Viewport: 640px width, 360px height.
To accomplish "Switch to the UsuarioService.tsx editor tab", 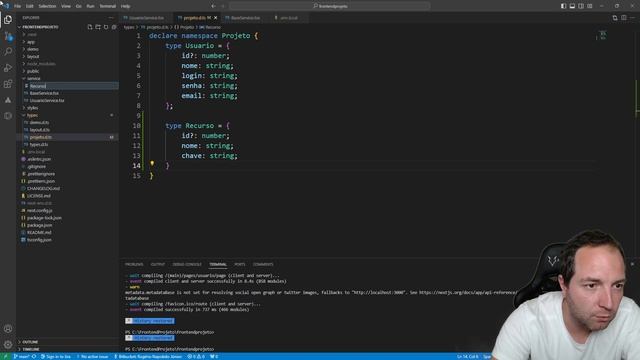I will (146, 18).
